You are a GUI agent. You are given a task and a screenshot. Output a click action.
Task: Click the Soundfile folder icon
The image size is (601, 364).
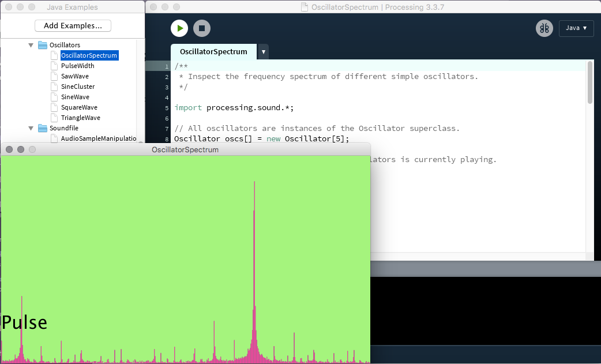pos(43,129)
